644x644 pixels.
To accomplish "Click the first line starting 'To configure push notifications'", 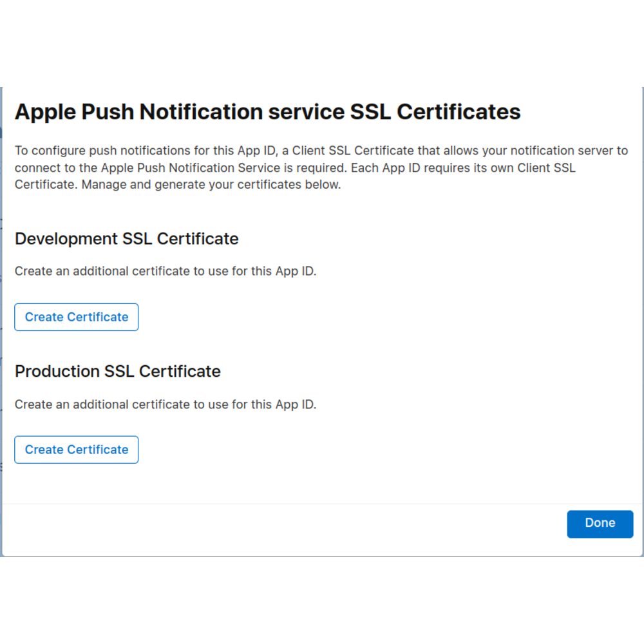I will tap(321, 151).
